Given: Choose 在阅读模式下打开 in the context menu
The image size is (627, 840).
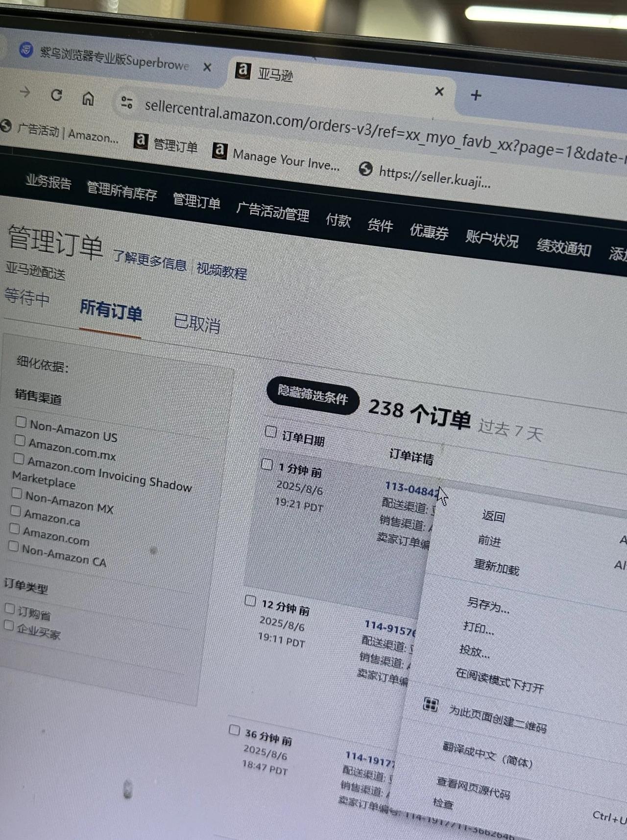Looking at the screenshot, I should click(x=500, y=680).
